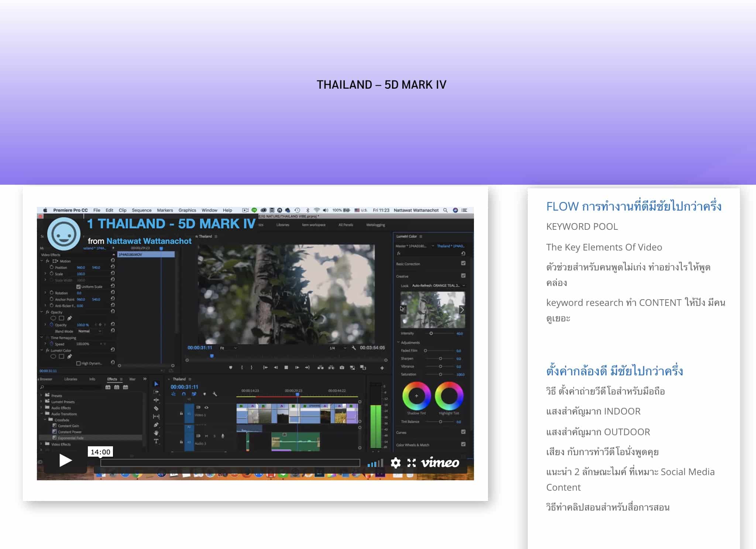Viewport: 756px width, 549px height.
Task: Open the 'KEYWORD POOL' lesson link
Action: [582, 226]
